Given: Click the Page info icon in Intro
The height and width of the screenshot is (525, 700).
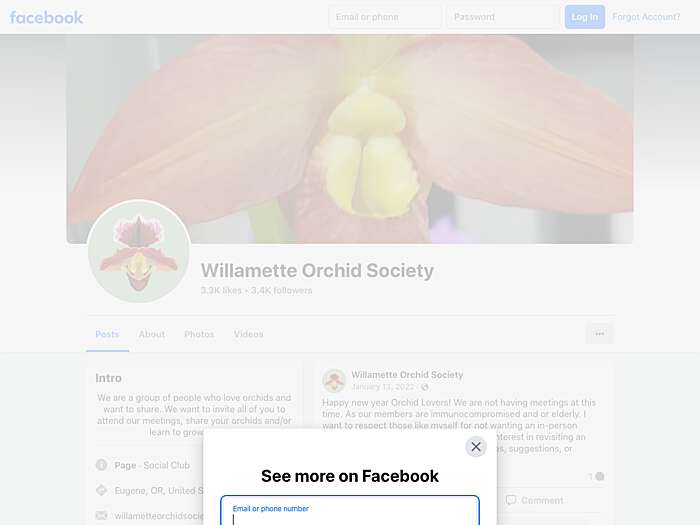Looking at the screenshot, I should point(101,465).
